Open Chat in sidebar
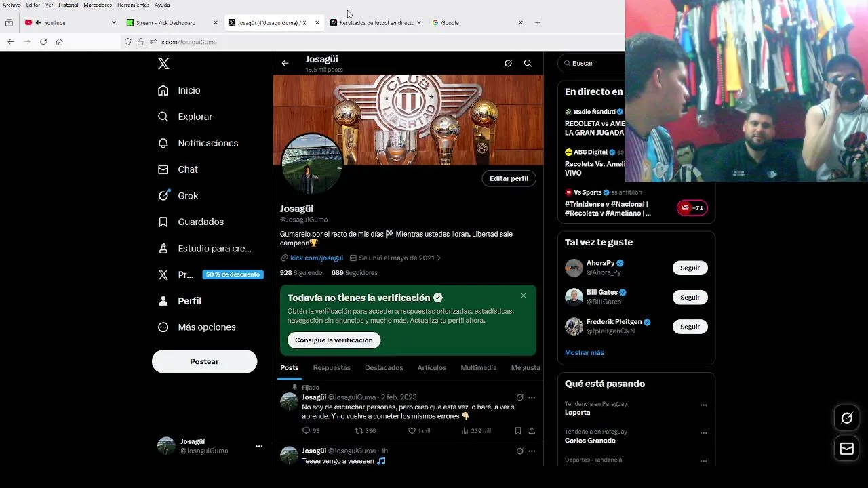This screenshot has width=868, height=488. point(178,169)
